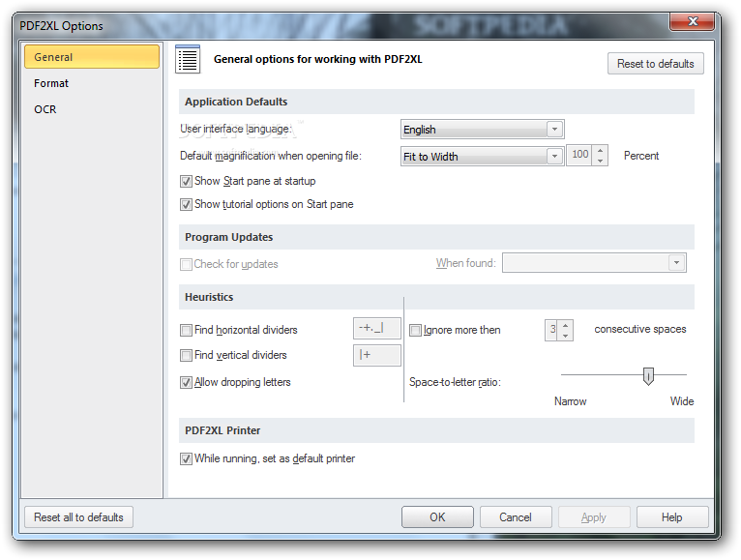Viewport: 741px width, 560px height.
Task: Click the Program Updates section header
Action: [436, 237]
